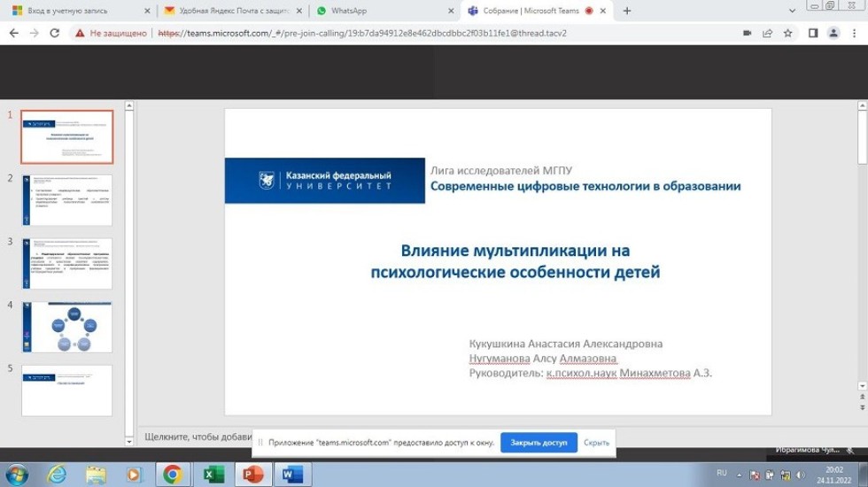Open Word from the taskbar
Screen dimensions: 868x487
coord(292,475)
